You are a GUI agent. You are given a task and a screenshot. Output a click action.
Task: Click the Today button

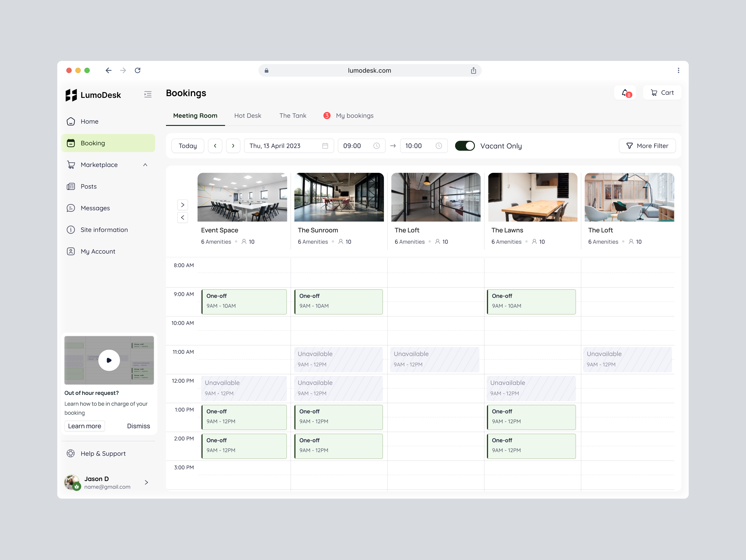[187, 146]
